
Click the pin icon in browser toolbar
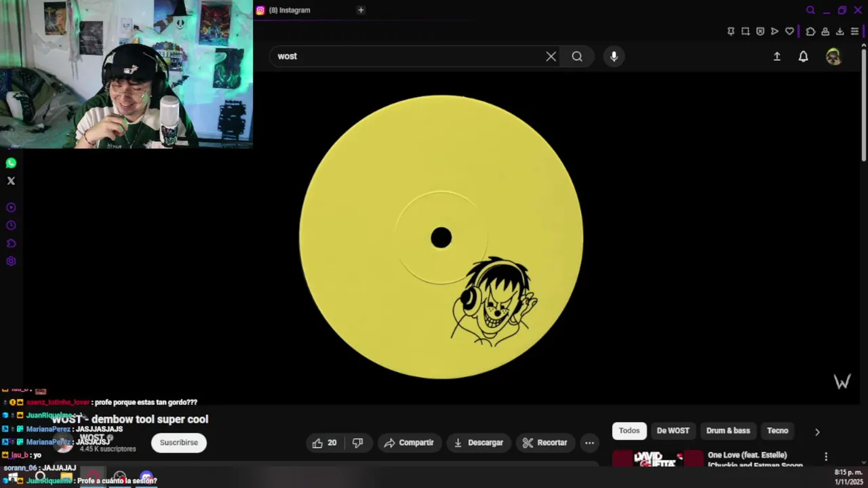click(731, 31)
